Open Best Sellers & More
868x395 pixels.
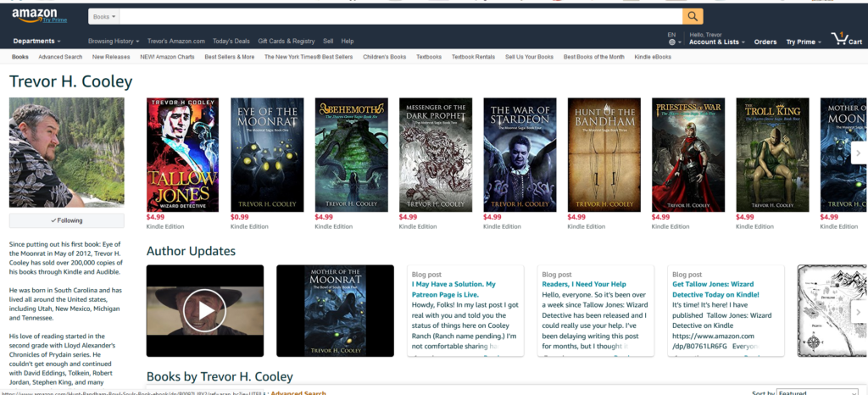230,57
